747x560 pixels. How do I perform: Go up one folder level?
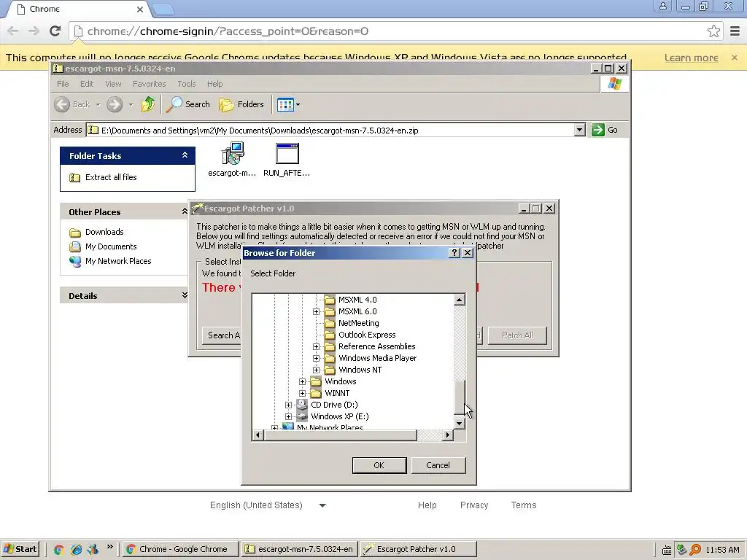point(147,104)
